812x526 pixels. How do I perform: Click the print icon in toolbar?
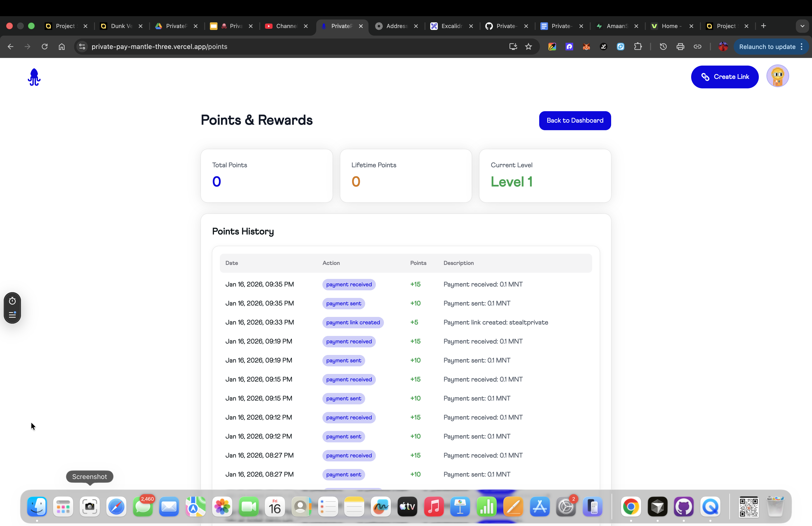680,47
